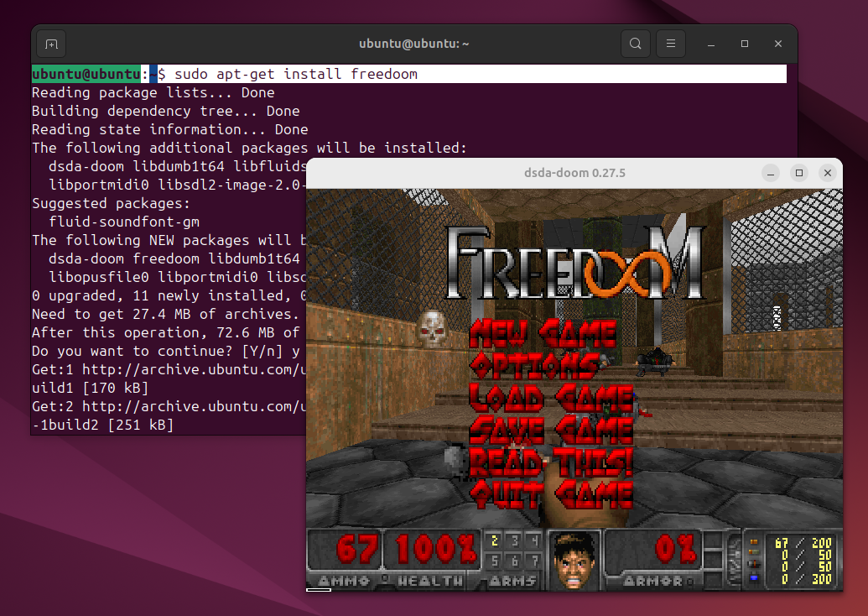Click weapon slot 6 in Arms panel
The height and width of the screenshot is (616, 868).
tap(514, 561)
